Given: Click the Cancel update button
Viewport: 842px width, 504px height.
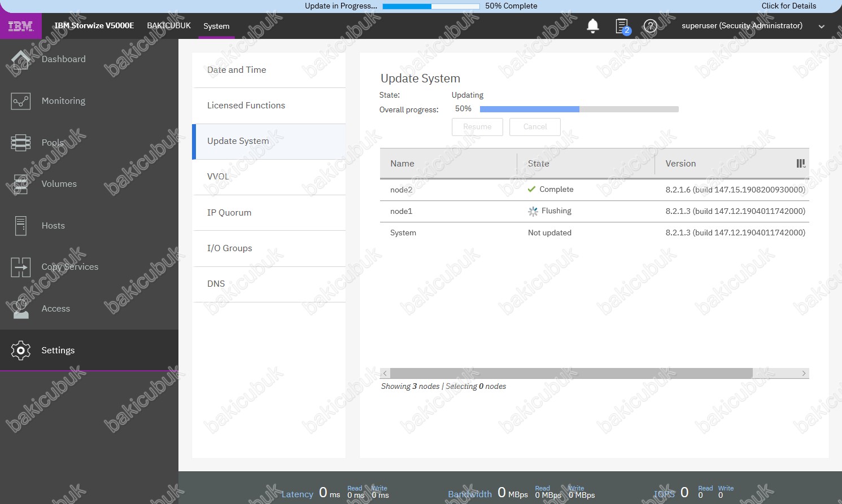Looking at the screenshot, I should click(x=535, y=127).
